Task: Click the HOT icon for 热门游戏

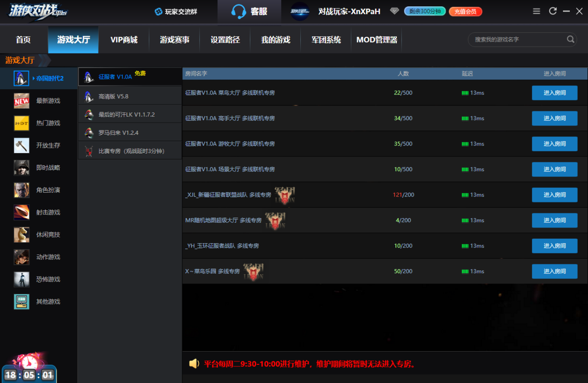Action: click(x=22, y=123)
